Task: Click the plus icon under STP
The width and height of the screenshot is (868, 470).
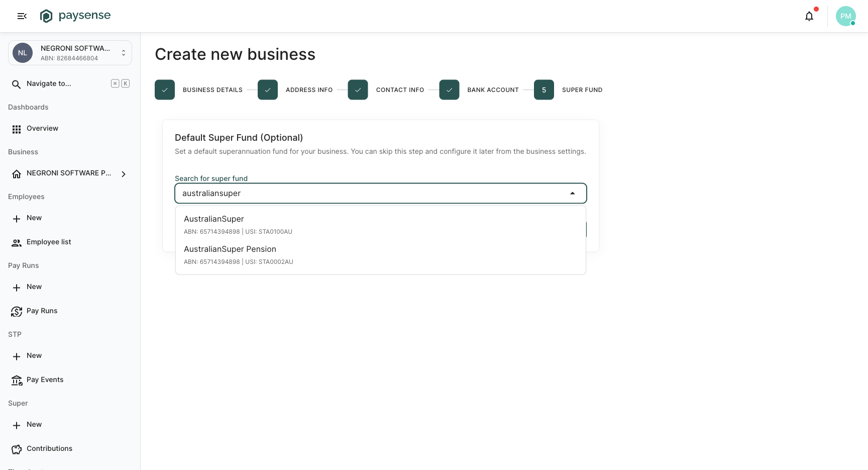Action: [17, 356]
